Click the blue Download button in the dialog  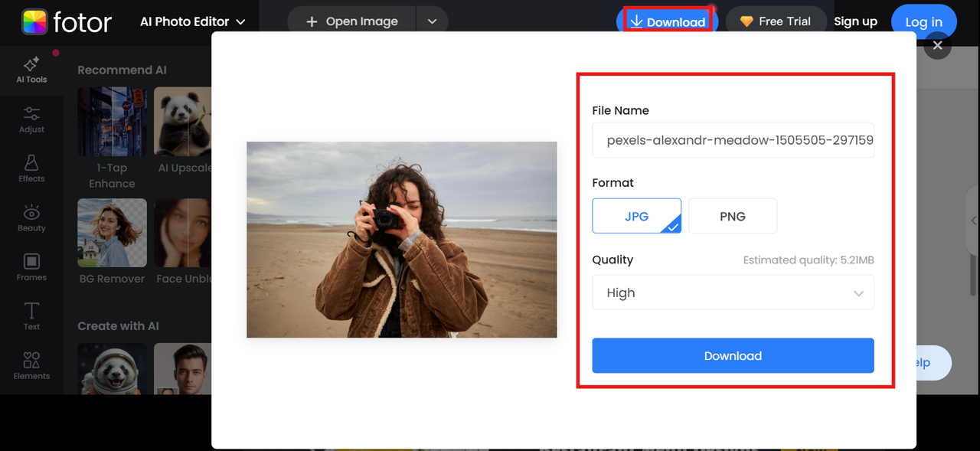tap(733, 355)
